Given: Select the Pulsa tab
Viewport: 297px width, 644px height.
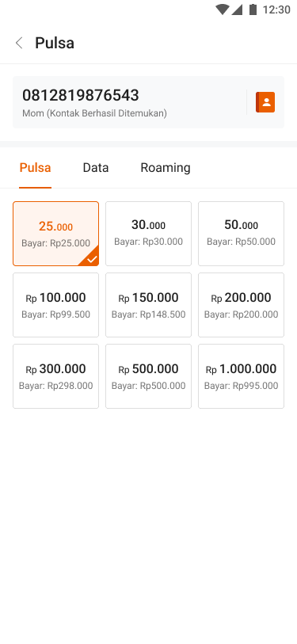Looking at the screenshot, I should click(x=36, y=168).
